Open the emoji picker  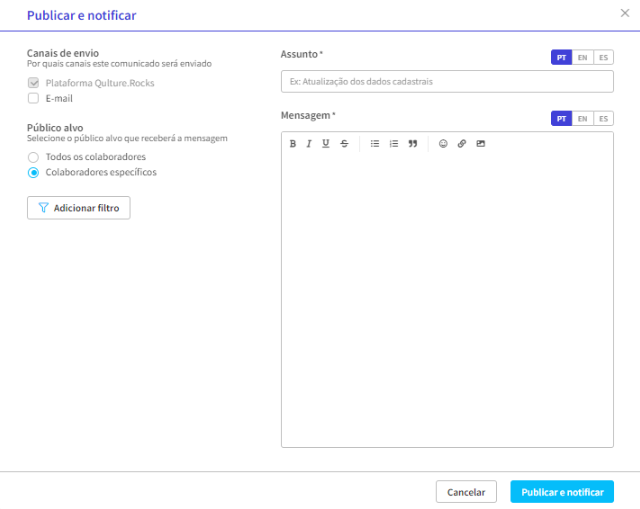443,144
